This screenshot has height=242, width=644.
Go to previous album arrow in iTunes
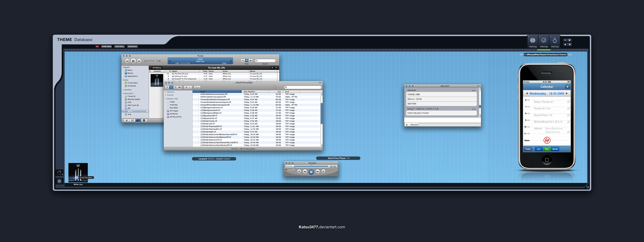(x=272, y=68)
